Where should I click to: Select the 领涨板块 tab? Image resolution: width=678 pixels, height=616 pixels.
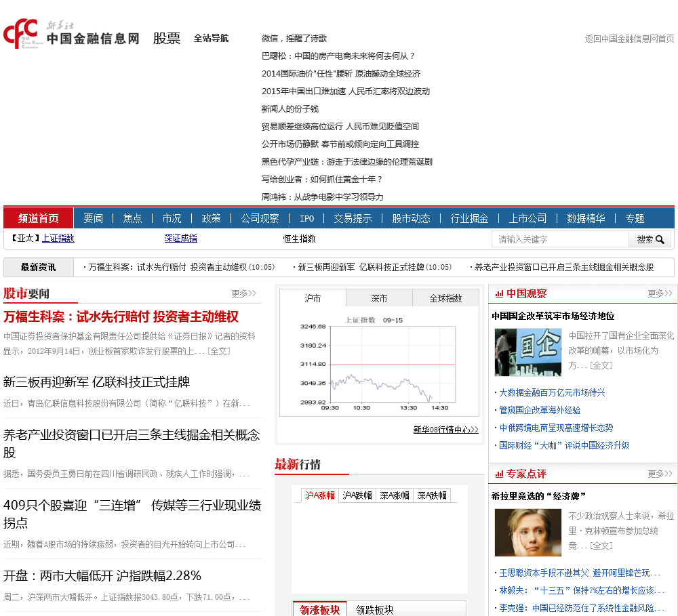[x=320, y=609]
